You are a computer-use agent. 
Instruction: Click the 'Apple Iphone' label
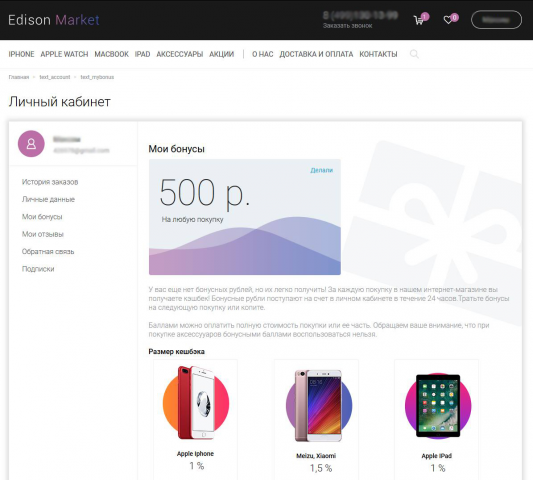click(x=195, y=453)
